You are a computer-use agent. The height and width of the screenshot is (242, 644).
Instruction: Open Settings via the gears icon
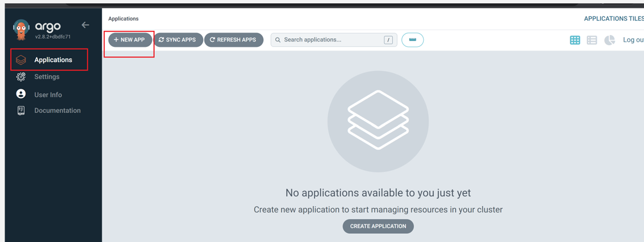(21, 77)
